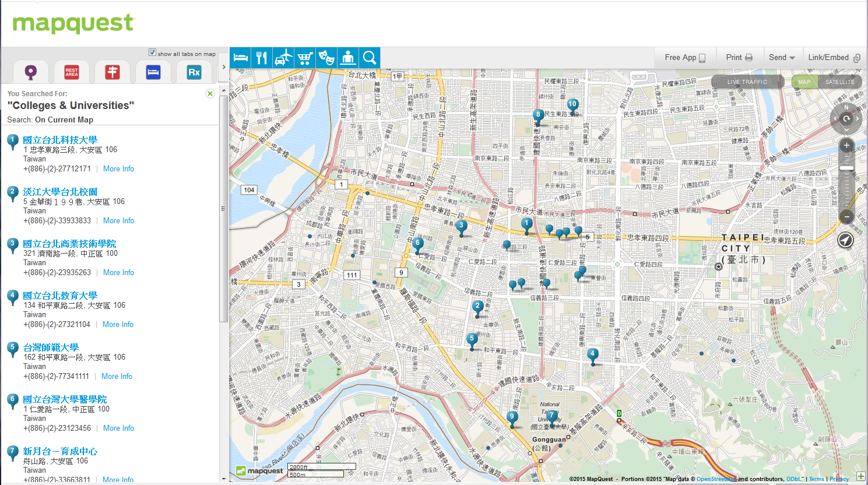Switch to Map view
Viewport: 868px width, 485px height.
pos(804,82)
